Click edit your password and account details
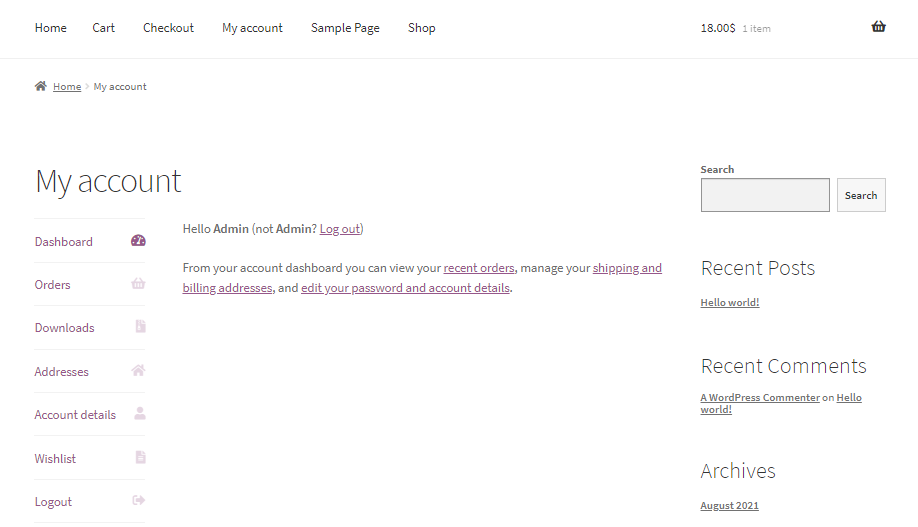The height and width of the screenshot is (527, 918). pos(405,288)
